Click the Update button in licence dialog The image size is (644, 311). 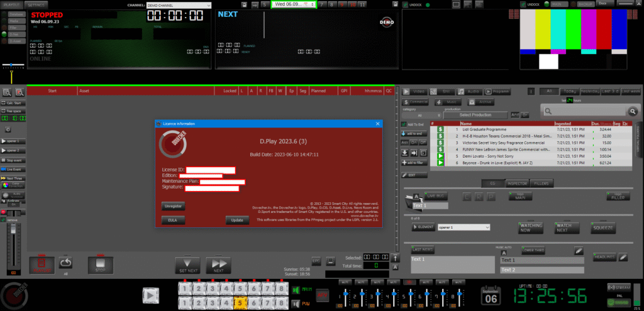[x=237, y=220]
